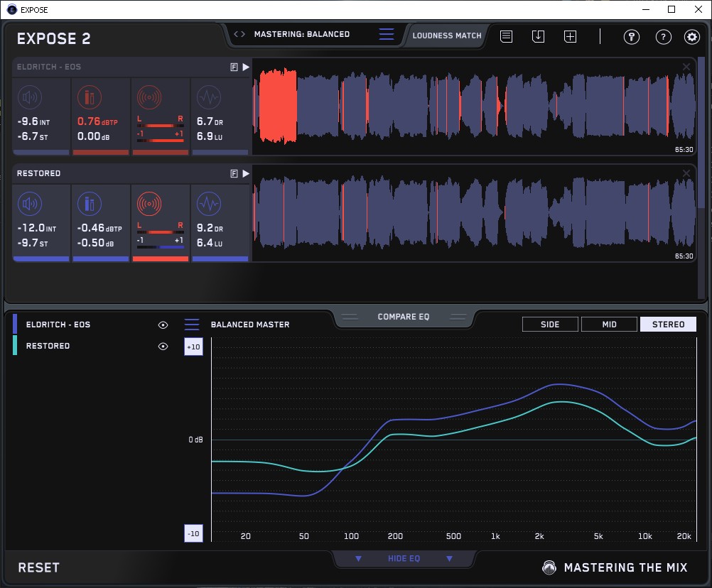Screen dimensions: 712x588
Task: Open the help question mark icon
Action: [x=663, y=37]
